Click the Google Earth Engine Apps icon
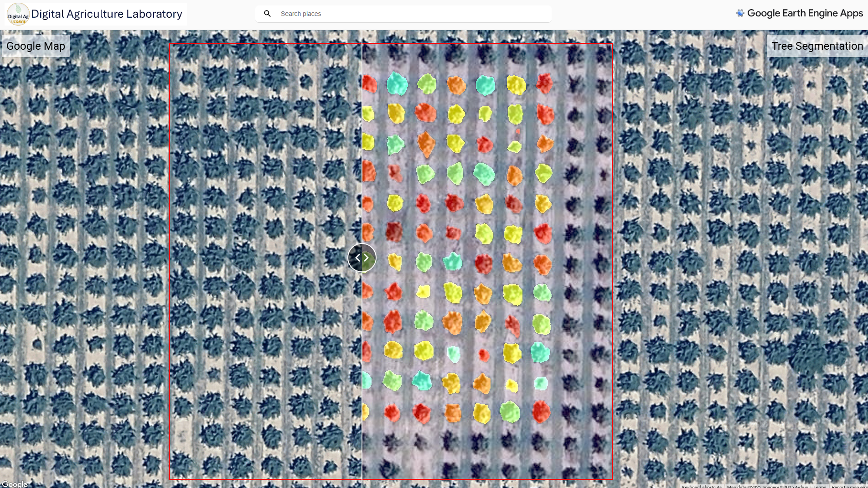This screenshot has width=868, height=488. (x=741, y=13)
